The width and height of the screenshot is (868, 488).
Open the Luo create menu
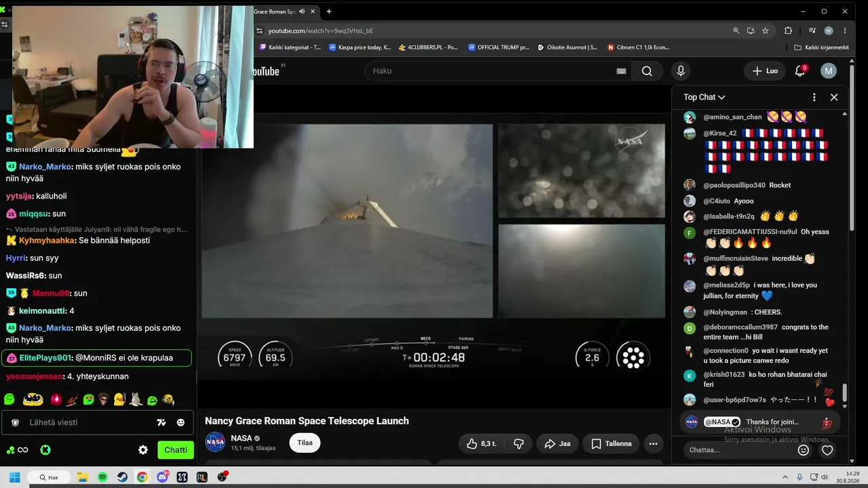766,71
